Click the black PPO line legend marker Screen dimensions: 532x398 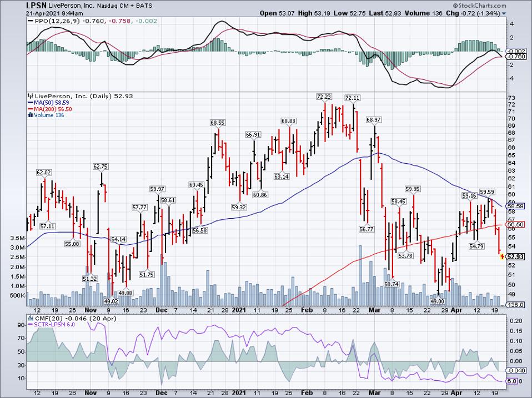pos(30,21)
